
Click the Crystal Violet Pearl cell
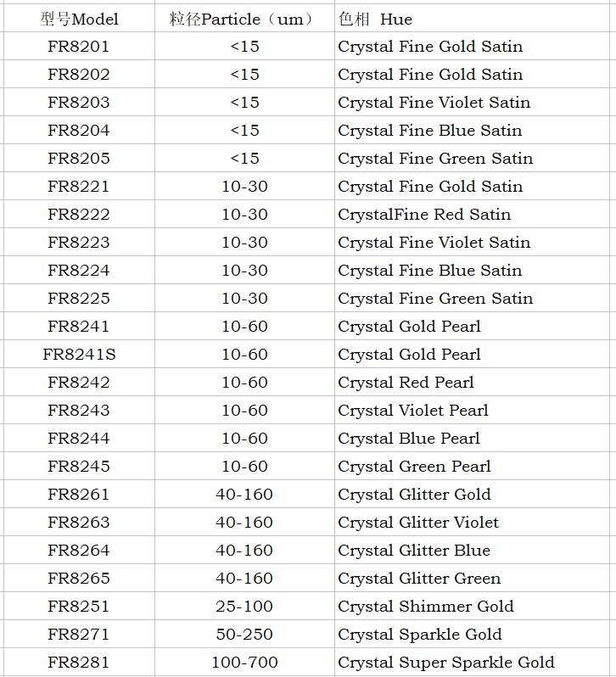[x=413, y=411]
